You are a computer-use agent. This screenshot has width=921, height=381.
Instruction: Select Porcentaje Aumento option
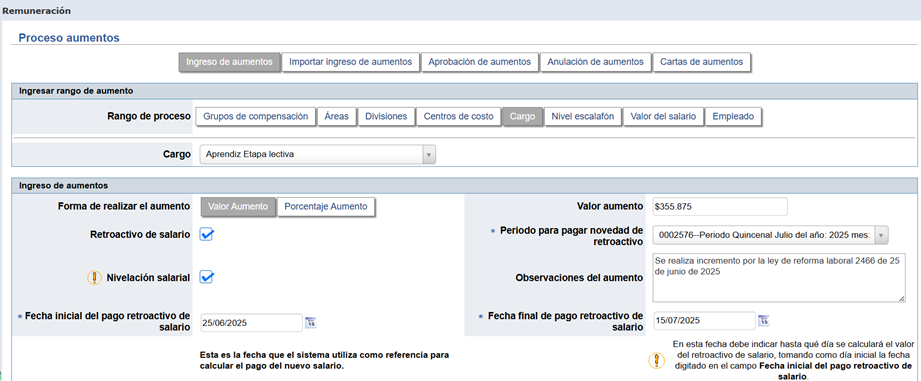click(326, 207)
